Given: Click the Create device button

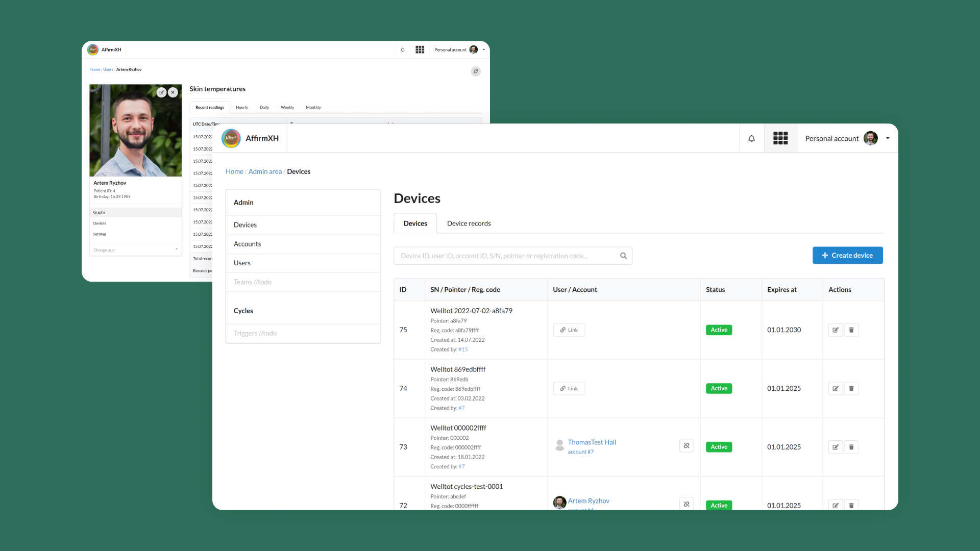Looking at the screenshot, I should point(847,254).
